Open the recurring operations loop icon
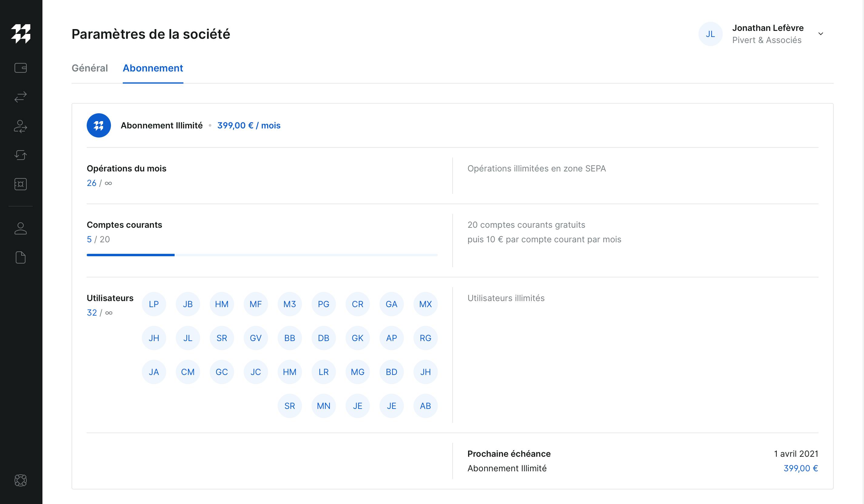This screenshot has width=864, height=504. [21, 155]
